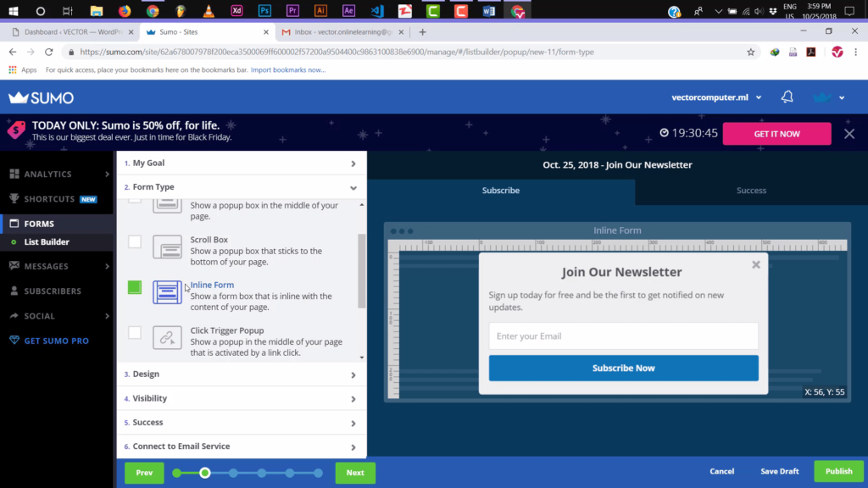This screenshot has height=488, width=868.
Task: Click the browser address bar URL
Action: point(337,52)
